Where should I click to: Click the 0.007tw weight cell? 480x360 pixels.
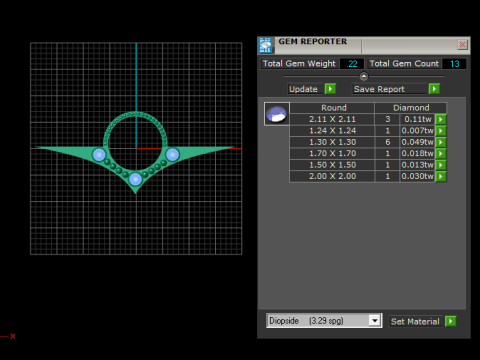[x=417, y=131]
